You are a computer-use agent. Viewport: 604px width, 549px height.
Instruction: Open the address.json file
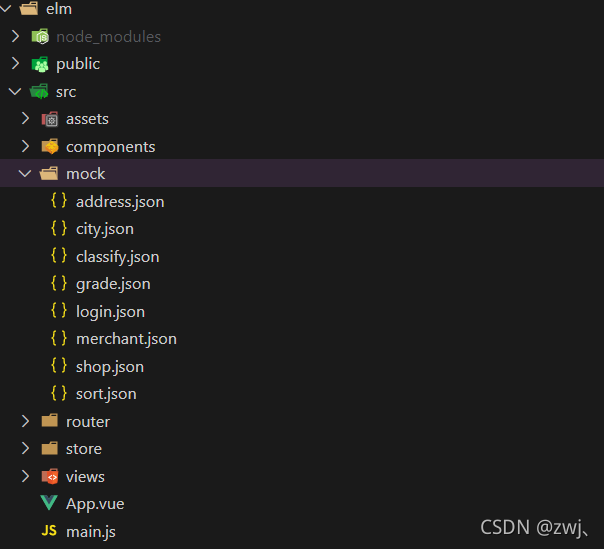pos(120,202)
